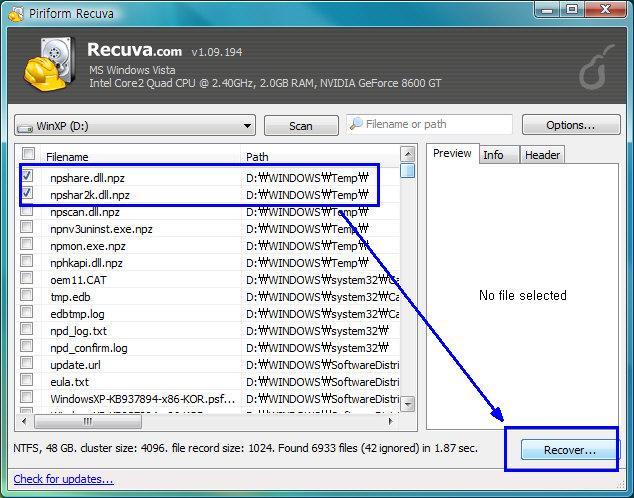Switch to the Header tab

point(542,155)
